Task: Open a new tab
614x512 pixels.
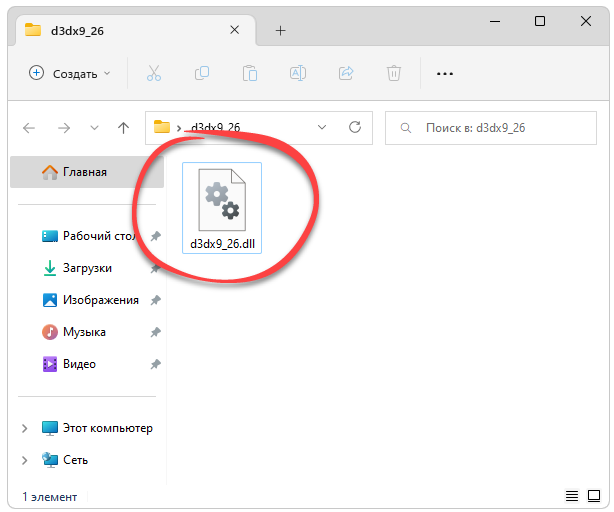Action: tap(280, 31)
